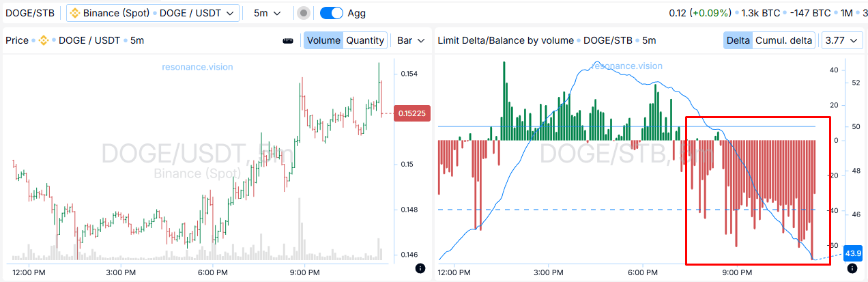Click the resonance.vision watermark on price chart

[x=197, y=67]
